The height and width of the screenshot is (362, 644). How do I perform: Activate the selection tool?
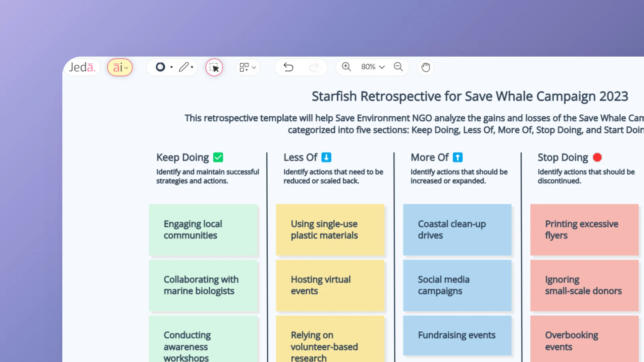[214, 67]
